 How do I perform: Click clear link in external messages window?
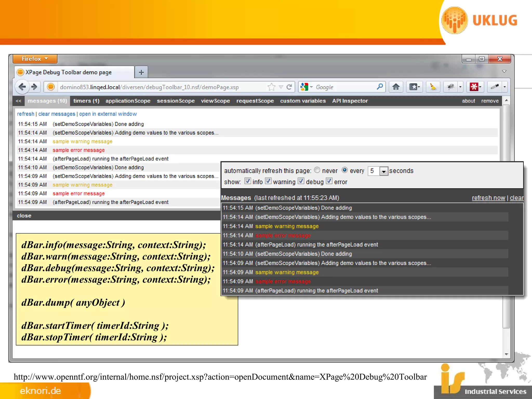click(516, 198)
